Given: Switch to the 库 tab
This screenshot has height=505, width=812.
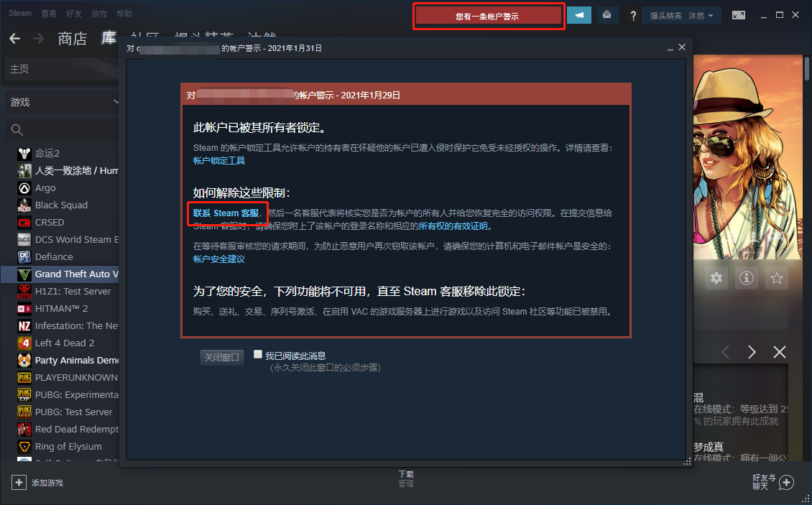Looking at the screenshot, I should coord(109,38).
